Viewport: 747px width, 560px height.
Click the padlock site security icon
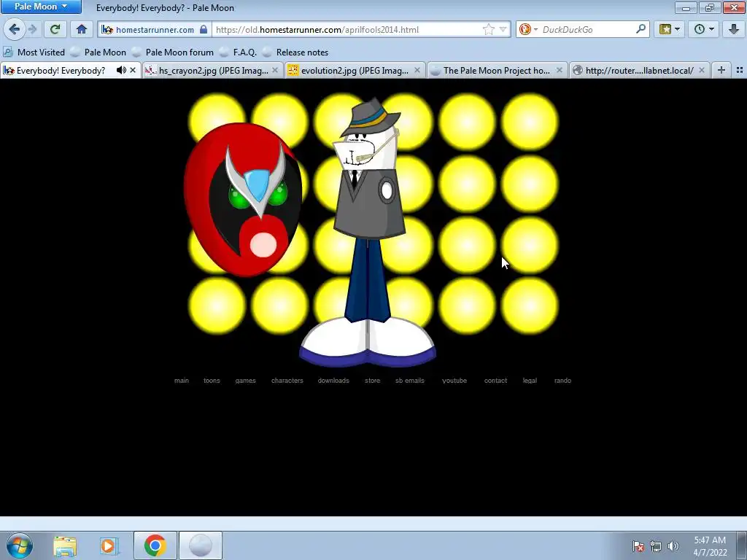[x=204, y=29]
